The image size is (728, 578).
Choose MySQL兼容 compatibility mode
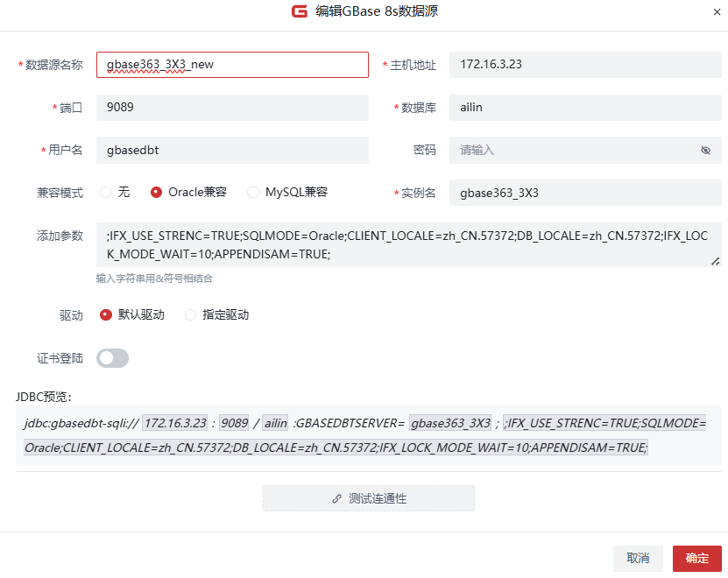pos(253,192)
